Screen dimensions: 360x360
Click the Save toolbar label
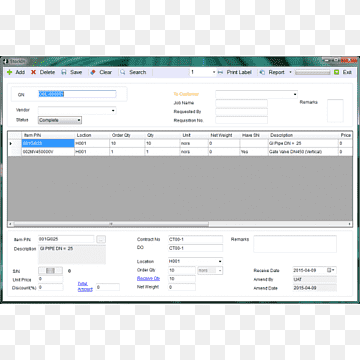(x=76, y=72)
